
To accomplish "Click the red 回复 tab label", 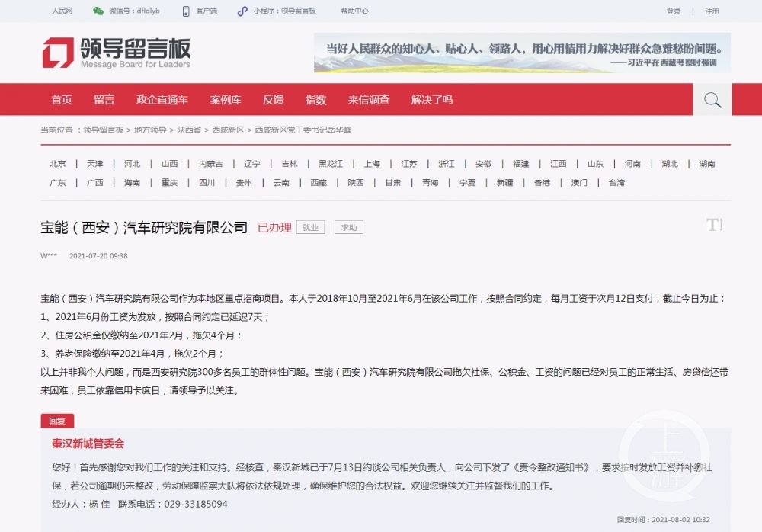I will (x=57, y=421).
